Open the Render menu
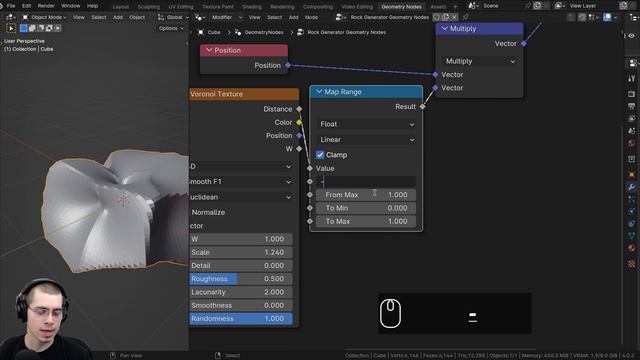This screenshot has height=360, width=640. coord(46,6)
